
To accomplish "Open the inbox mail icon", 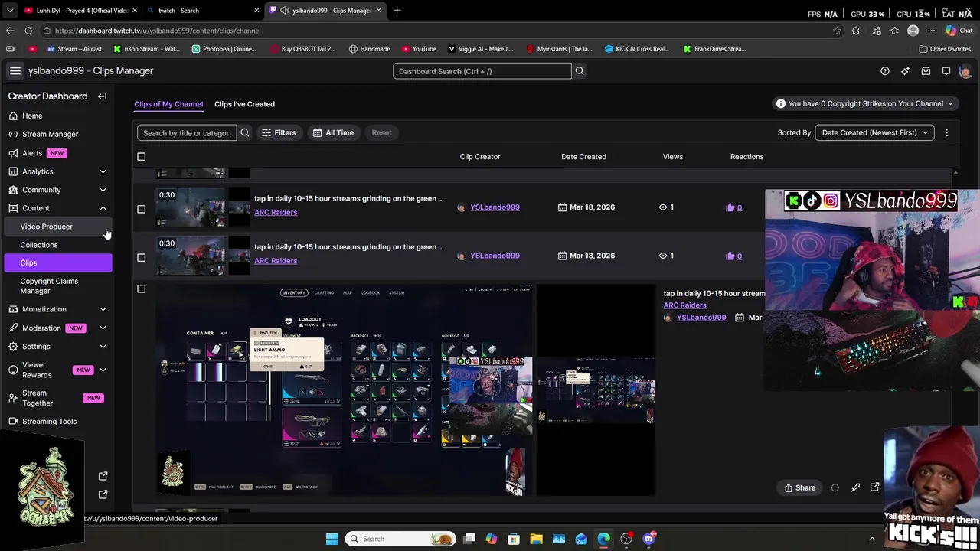I will pyautogui.click(x=926, y=71).
